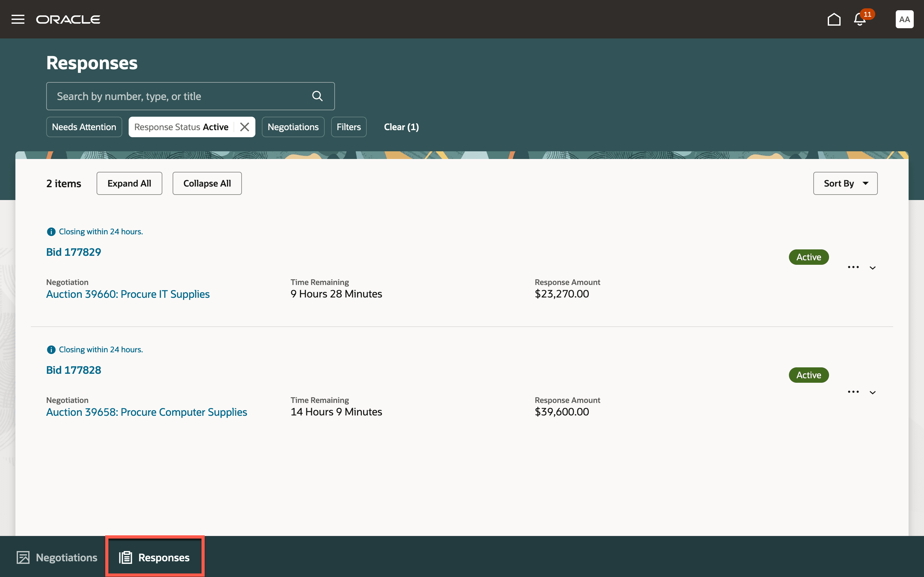Click in the search by number field
The width and height of the screenshot is (924, 577).
tap(179, 96)
